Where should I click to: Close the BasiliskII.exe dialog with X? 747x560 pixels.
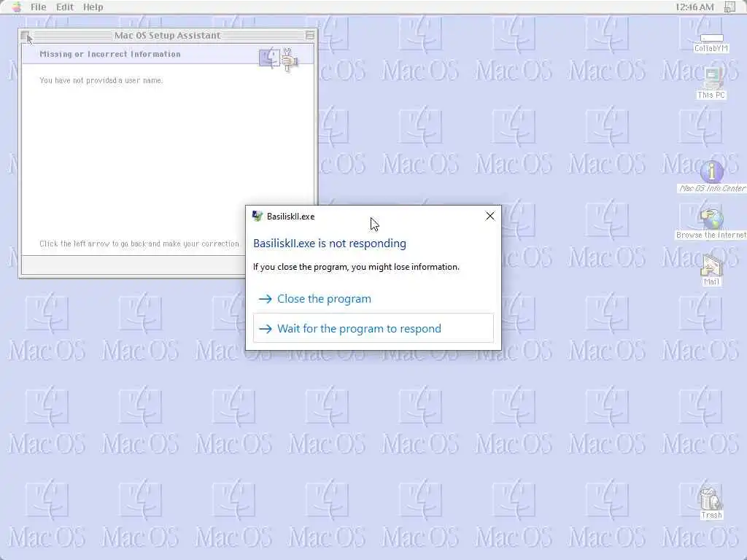[489, 216]
